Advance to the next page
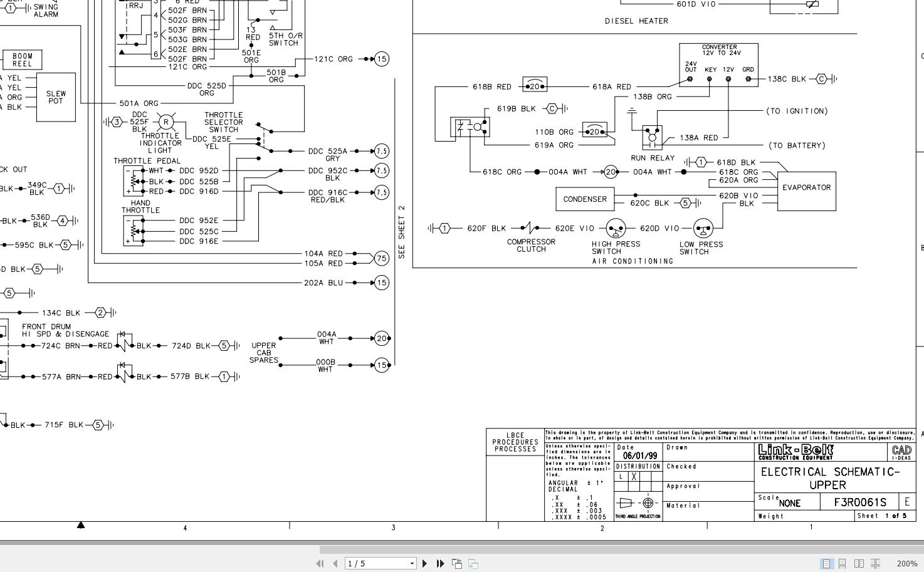 point(426,563)
